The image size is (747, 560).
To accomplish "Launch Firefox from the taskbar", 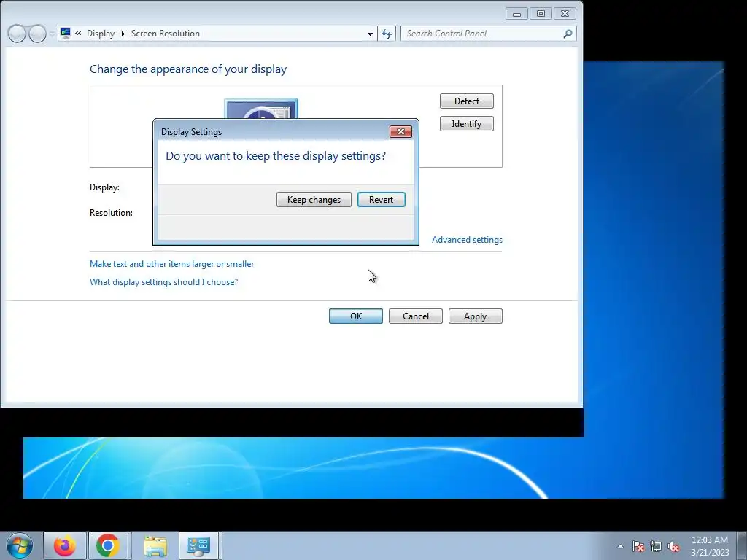I will tap(65, 545).
